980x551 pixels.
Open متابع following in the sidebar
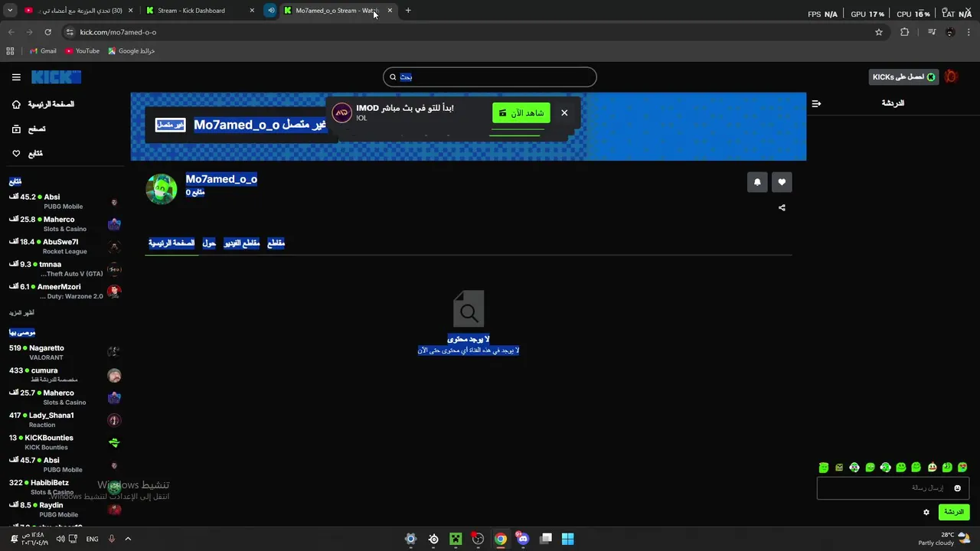[28, 154]
